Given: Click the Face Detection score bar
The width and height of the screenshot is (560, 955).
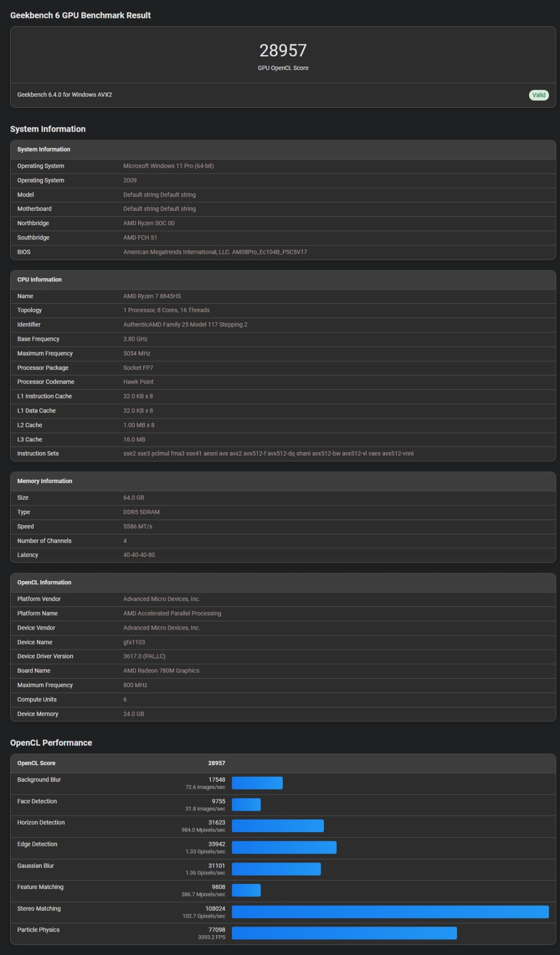Looking at the screenshot, I should (246, 804).
